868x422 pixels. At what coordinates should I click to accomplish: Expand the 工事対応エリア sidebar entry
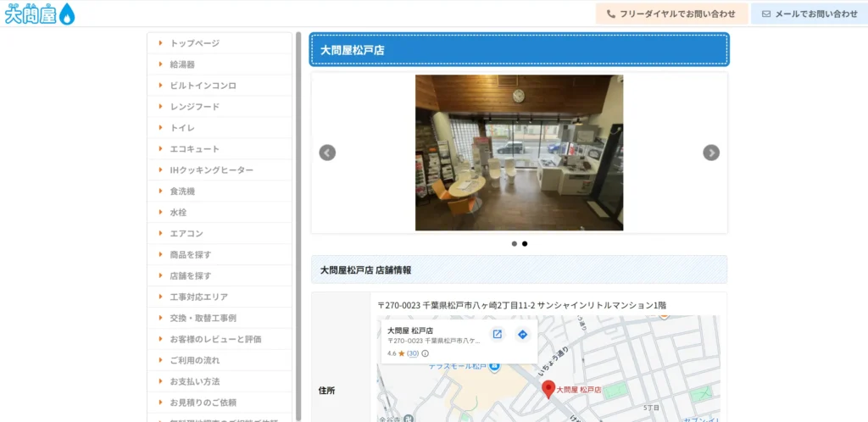tap(198, 297)
